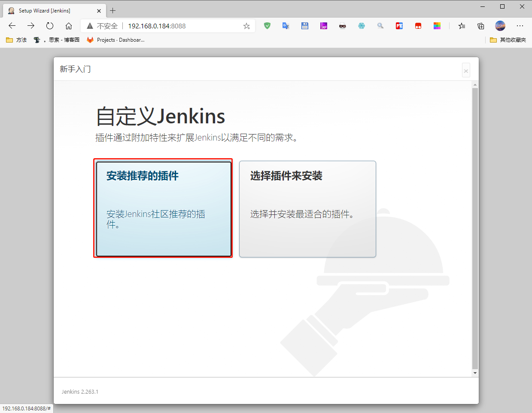Open a new tab with plus button

pyautogui.click(x=112, y=10)
